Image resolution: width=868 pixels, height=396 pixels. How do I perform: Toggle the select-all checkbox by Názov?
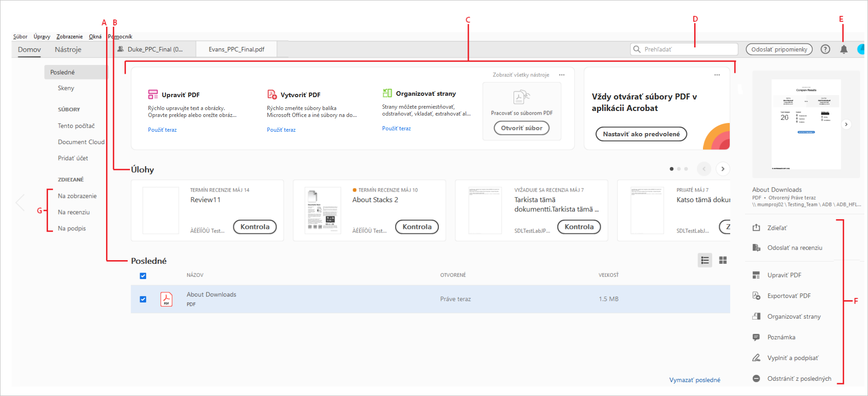(143, 276)
